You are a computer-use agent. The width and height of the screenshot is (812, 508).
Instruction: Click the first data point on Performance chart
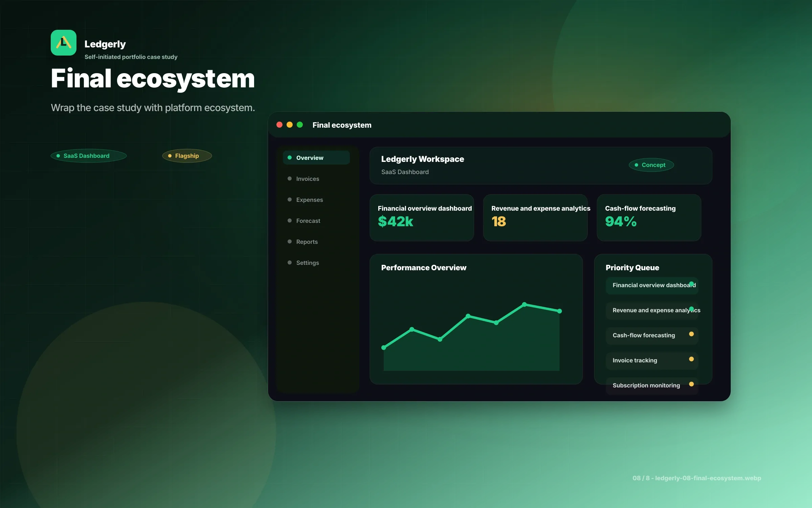pos(384,347)
